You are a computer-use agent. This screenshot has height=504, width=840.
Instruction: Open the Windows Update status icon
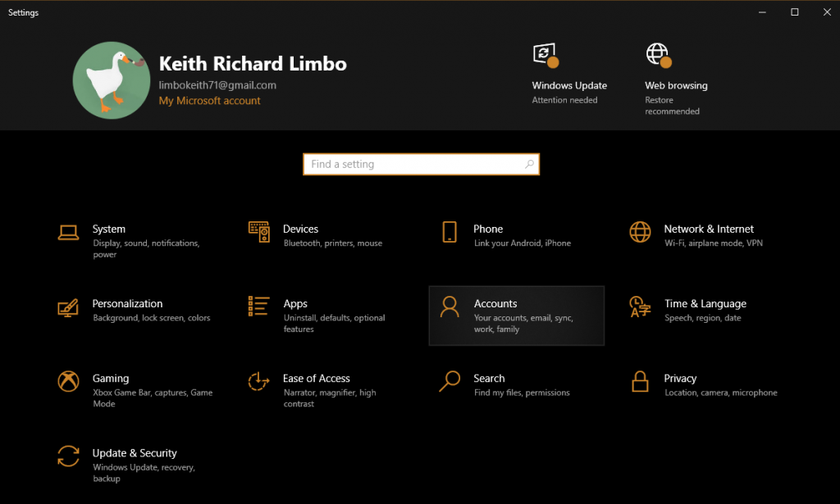(x=546, y=55)
